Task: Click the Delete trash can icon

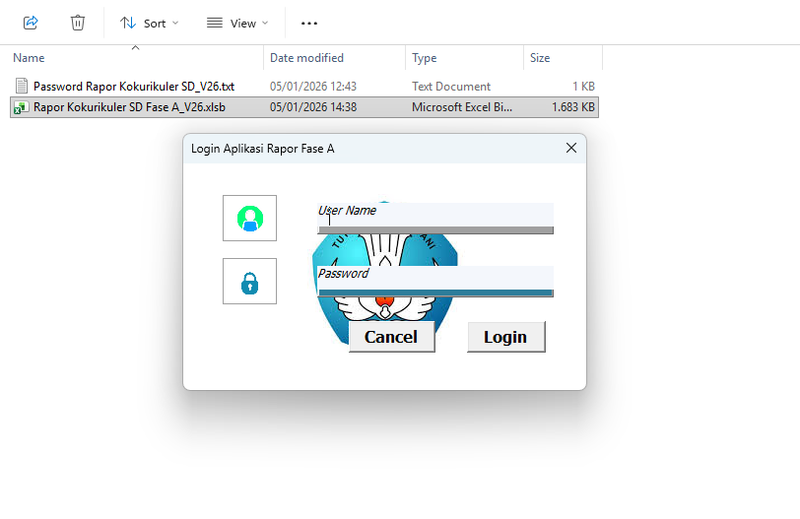Action: pos(78,22)
